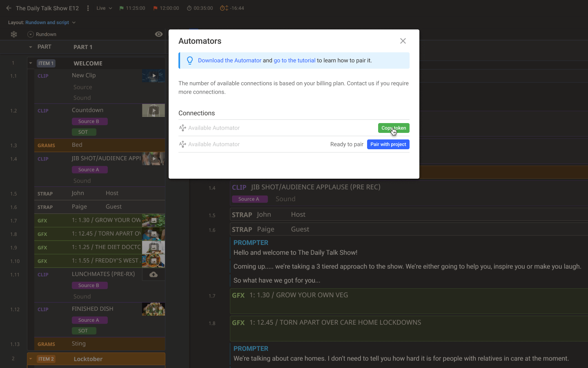Click the lightbulb tip icon
The height and width of the screenshot is (368, 588).
[x=190, y=61]
